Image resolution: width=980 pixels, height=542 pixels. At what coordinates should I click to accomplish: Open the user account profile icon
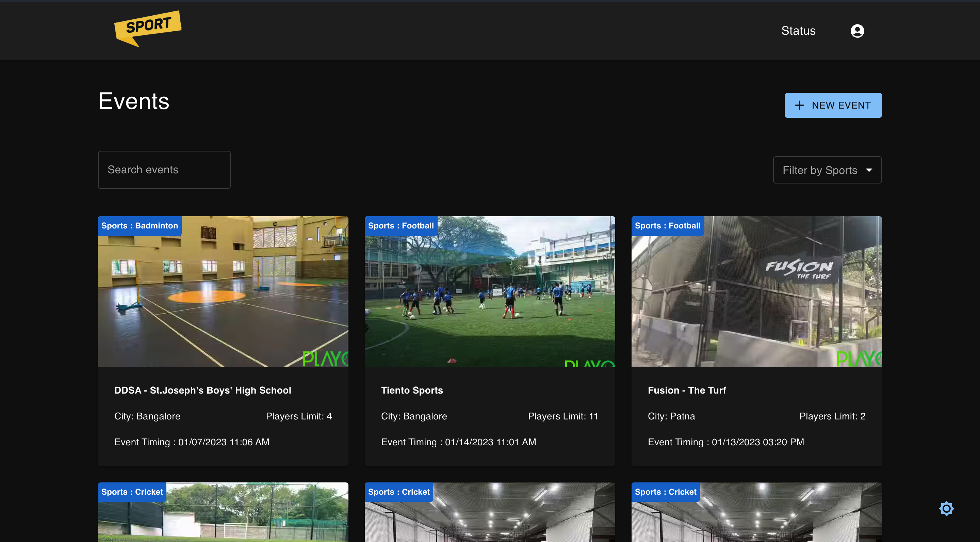pyautogui.click(x=857, y=31)
